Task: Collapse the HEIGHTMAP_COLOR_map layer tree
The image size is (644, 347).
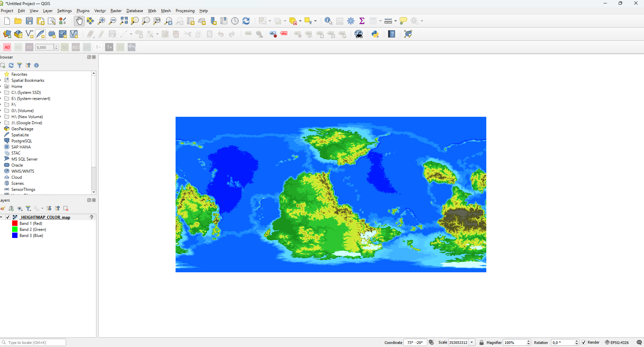Action: click(x=2, y=217)
